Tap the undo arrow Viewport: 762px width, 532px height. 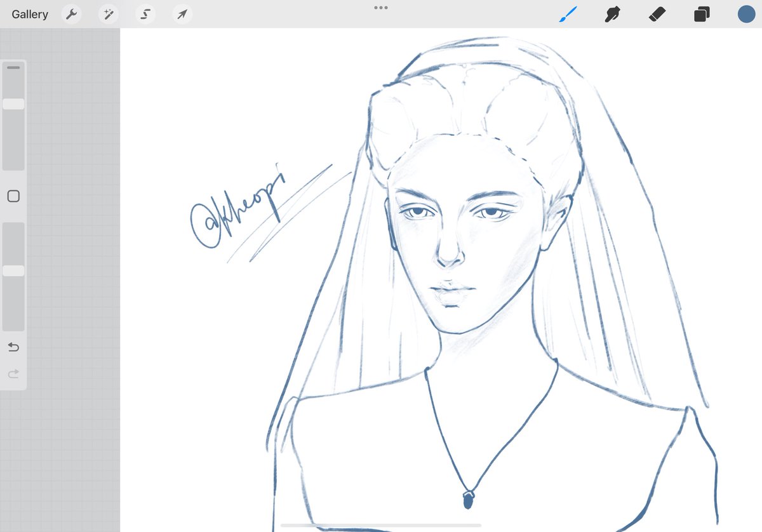tap(13, 347)
